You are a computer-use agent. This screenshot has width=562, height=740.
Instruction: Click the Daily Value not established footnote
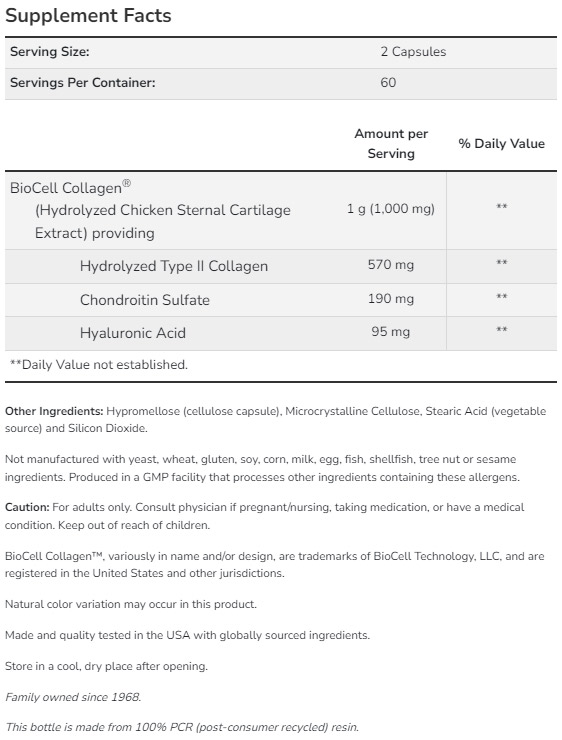tap(99, 364)
